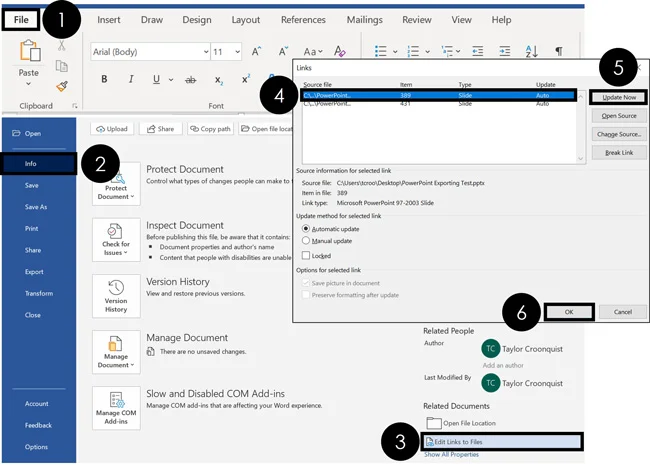
Task: Click the Copy icon in Clipboard group
Action: (61, 66)
